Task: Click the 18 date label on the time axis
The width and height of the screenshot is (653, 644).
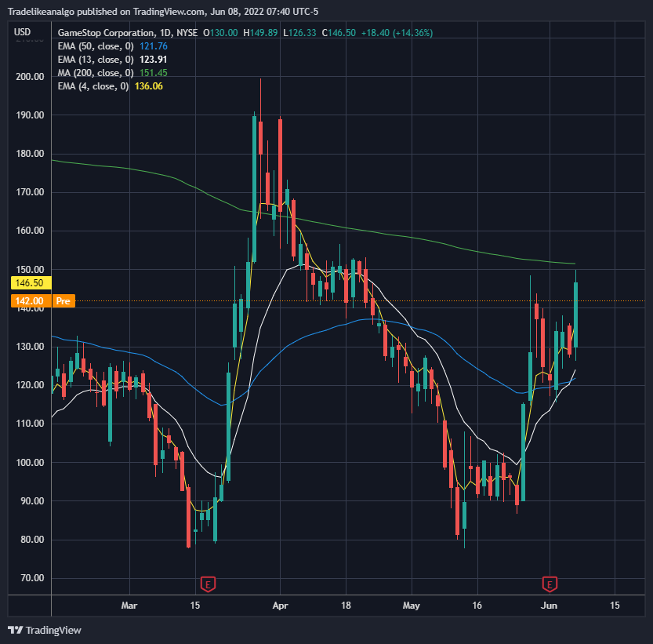Action: point(346,606)
